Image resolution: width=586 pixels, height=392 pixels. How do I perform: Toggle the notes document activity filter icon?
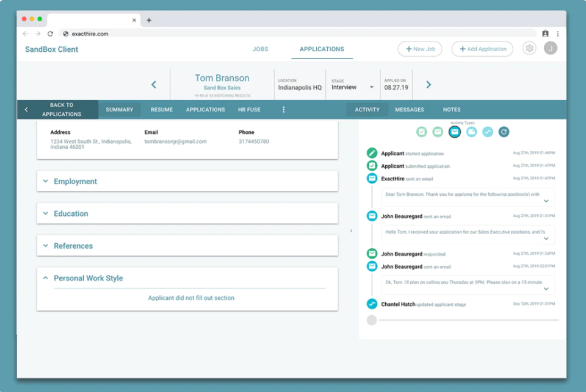point(472,132)
